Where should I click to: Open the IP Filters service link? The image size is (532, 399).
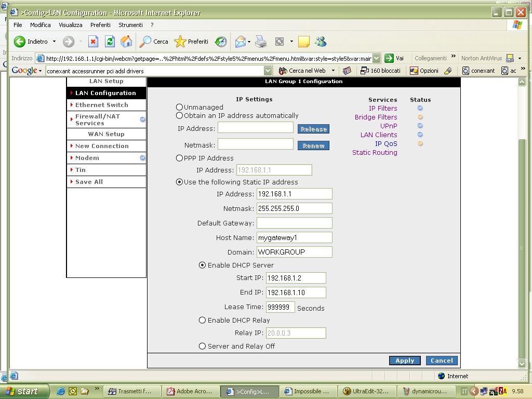pos(383,108)
